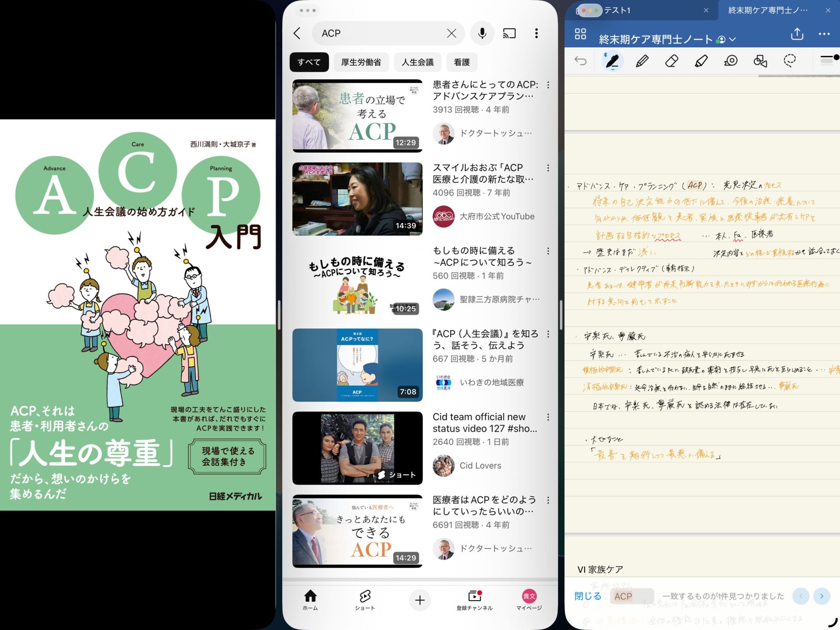
Task: Expand the 終末期ケア専門士ノート title dropdown
Action: click(x=733, y=40)
